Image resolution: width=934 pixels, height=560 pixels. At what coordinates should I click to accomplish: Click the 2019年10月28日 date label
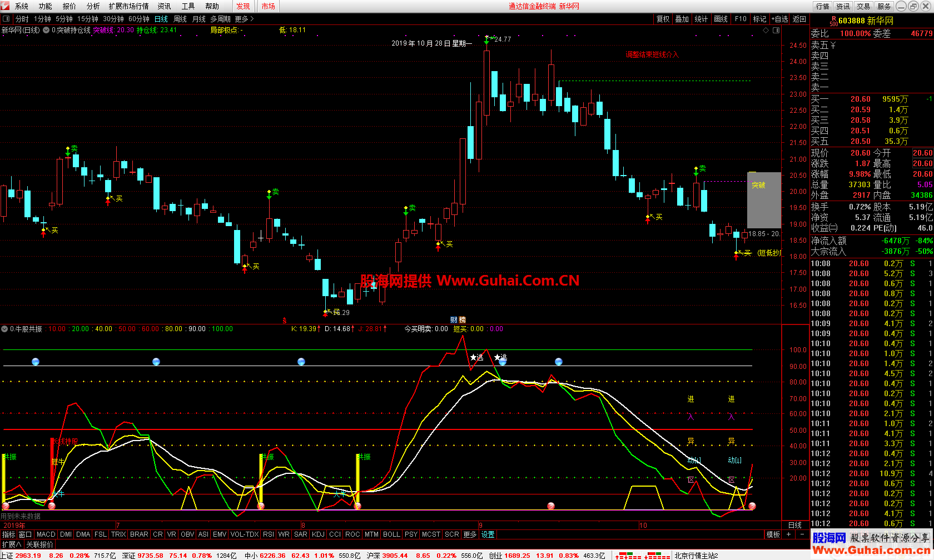[431, 43]
